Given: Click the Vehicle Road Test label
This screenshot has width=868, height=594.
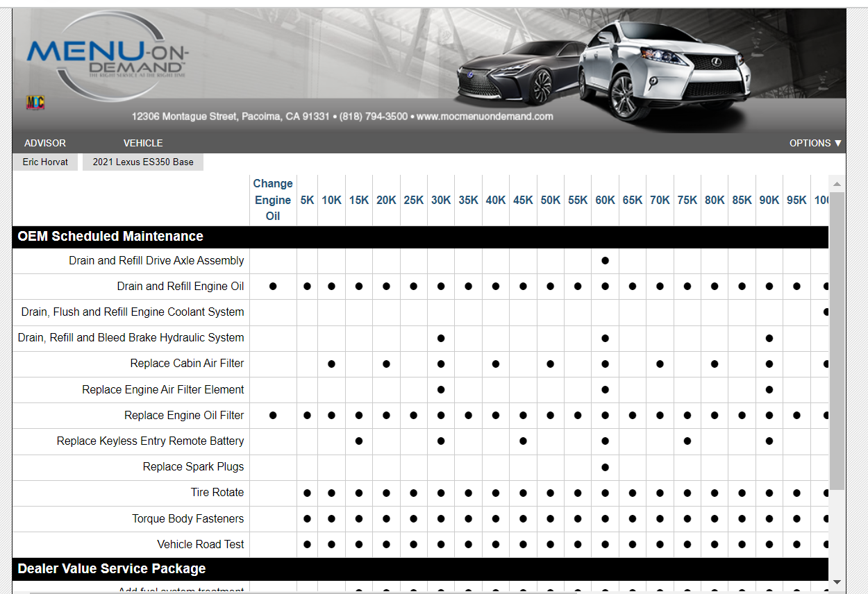Looking at the screenshot, I should tap(201, 545).
